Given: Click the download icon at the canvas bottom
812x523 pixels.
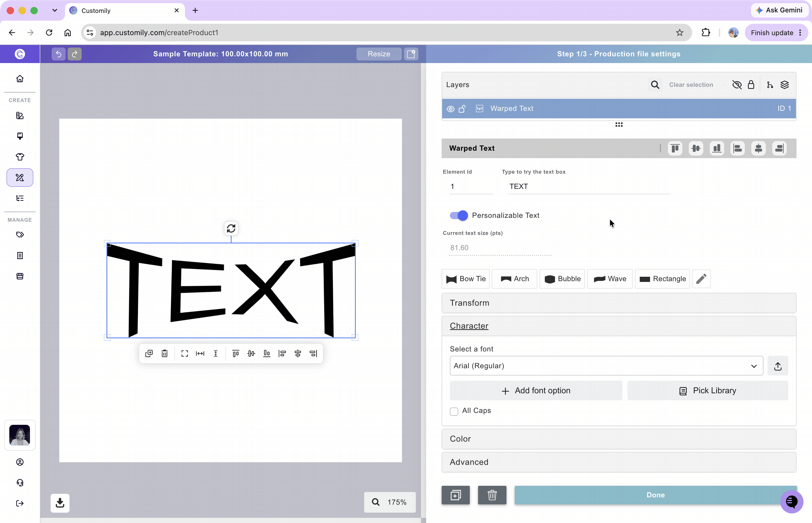Looking at the screenshot, I should click(60, 503).
